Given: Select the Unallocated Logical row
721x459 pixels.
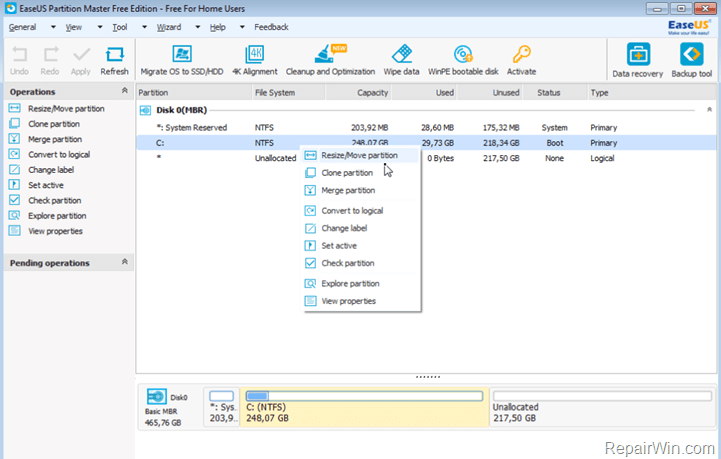Looking at the screenshot, I should coord(426,158).
